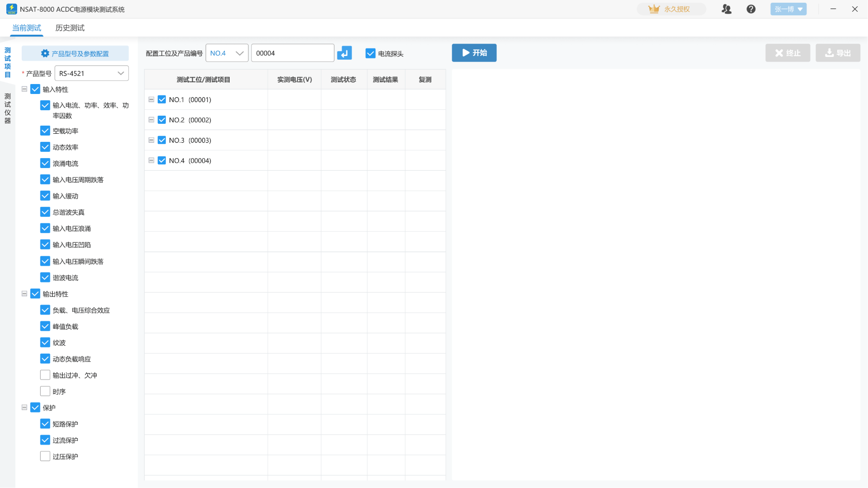Click the 导出 export download icon button
This screenshot has height=488, width=868.
pyautogui.click(x=837, y=53)
